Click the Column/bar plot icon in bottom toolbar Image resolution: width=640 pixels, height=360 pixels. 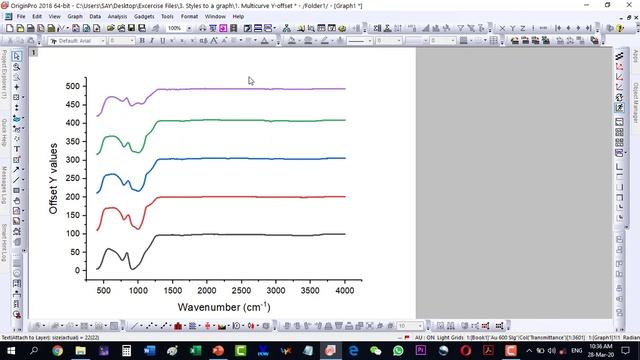coord(178,326)
